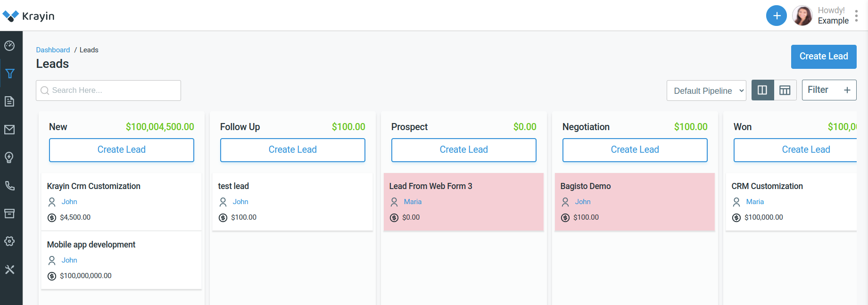Switch to kanban board view
Screen dimensions: 868x305
(762, 90)
